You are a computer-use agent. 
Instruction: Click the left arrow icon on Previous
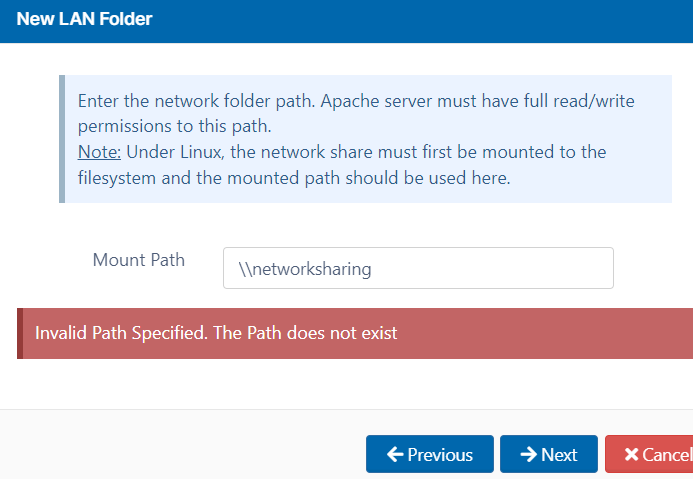(395, 454)
